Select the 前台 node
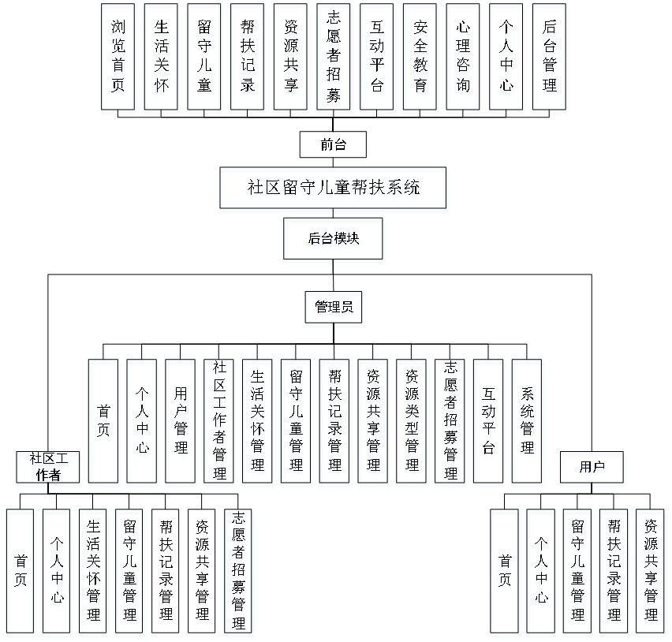This screenshot has width=672, height=642. tap(333, 144)
